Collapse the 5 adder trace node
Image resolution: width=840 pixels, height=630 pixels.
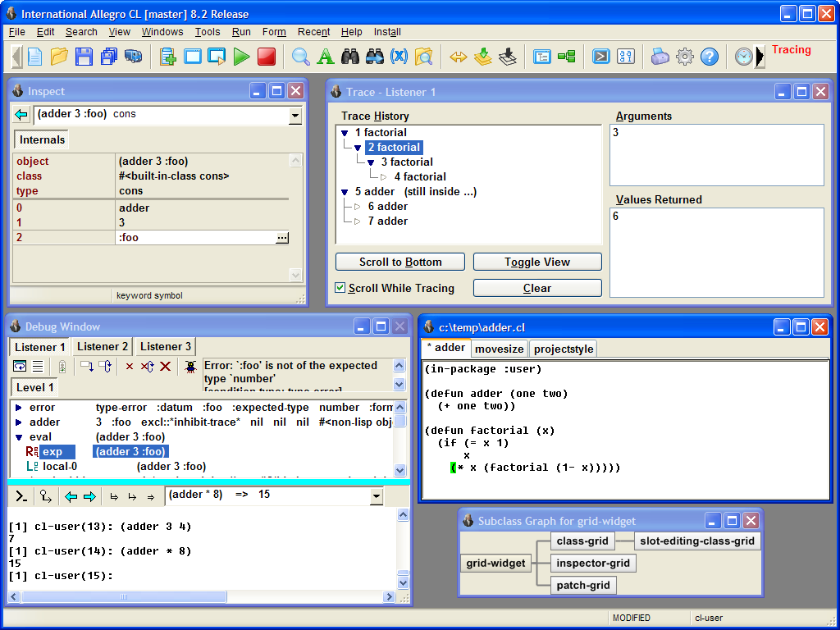[x=345, y=192]
